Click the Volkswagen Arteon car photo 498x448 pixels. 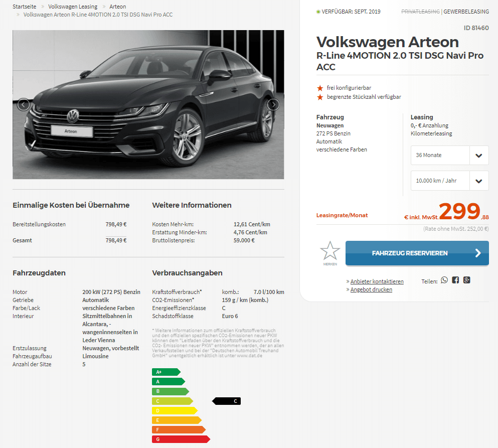[x=148, y=104]
